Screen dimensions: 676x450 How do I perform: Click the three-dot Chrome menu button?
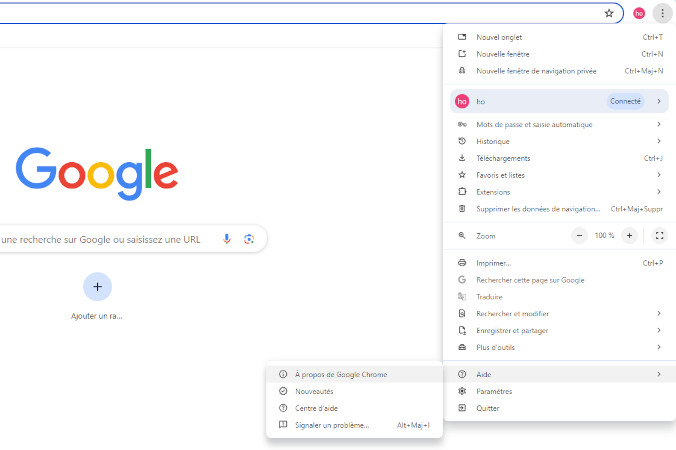click(663, 13)
